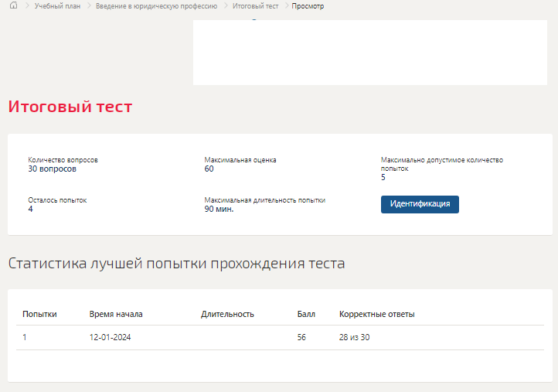This screenshot has width=558, height=392.
Task: Click the 28 из 30 result cell
Action: (354, 337)
